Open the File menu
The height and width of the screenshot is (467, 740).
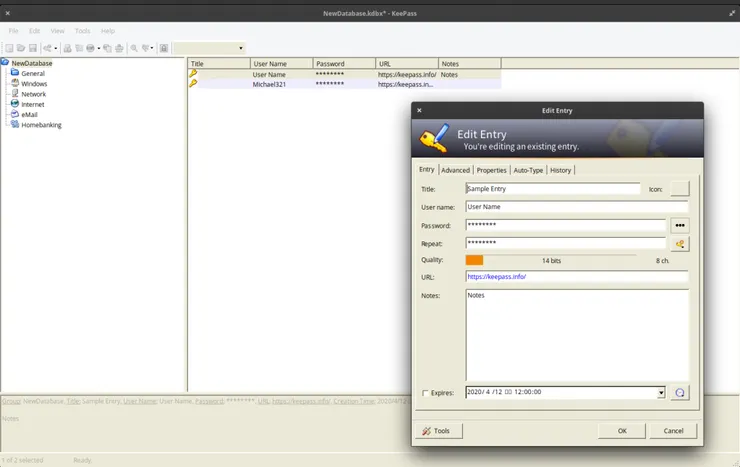[13, 31]
